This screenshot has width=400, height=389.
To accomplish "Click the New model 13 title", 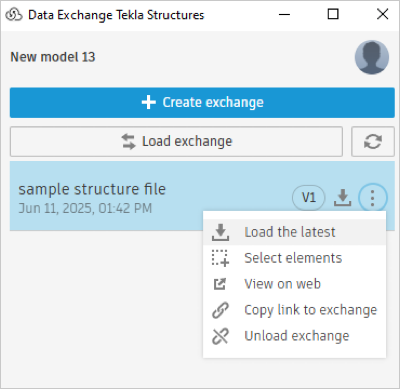I will (x=53, y=57).
